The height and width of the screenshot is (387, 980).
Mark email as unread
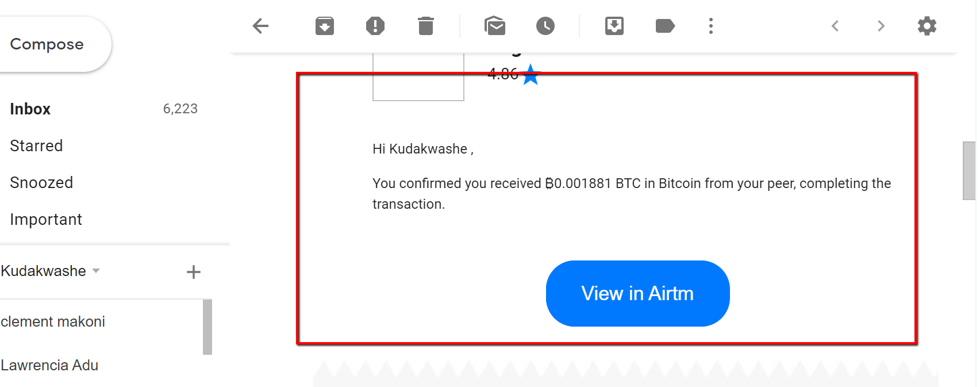point(495,26)
